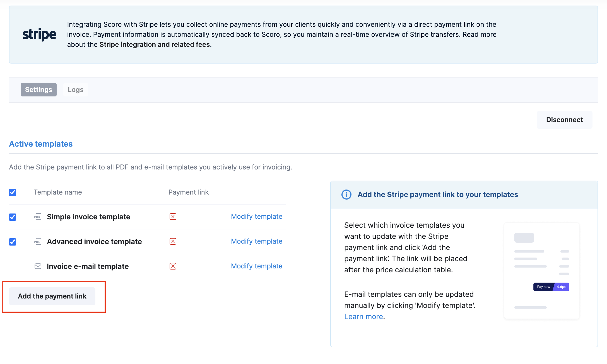Click the 'Add the Stripe payment link to your templates' title
The width and height of the screenshot is (607, 364).
[x=438, y=195]
